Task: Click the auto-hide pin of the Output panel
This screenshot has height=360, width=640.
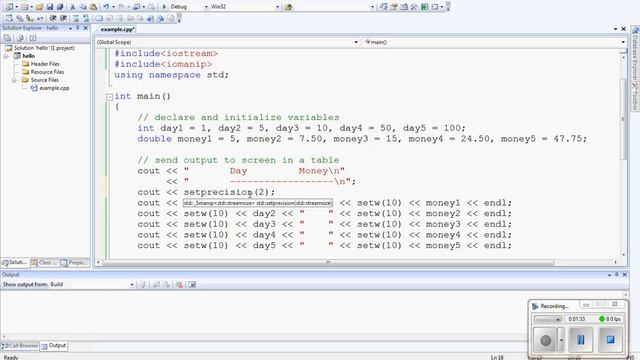Action: click(616, 275)
